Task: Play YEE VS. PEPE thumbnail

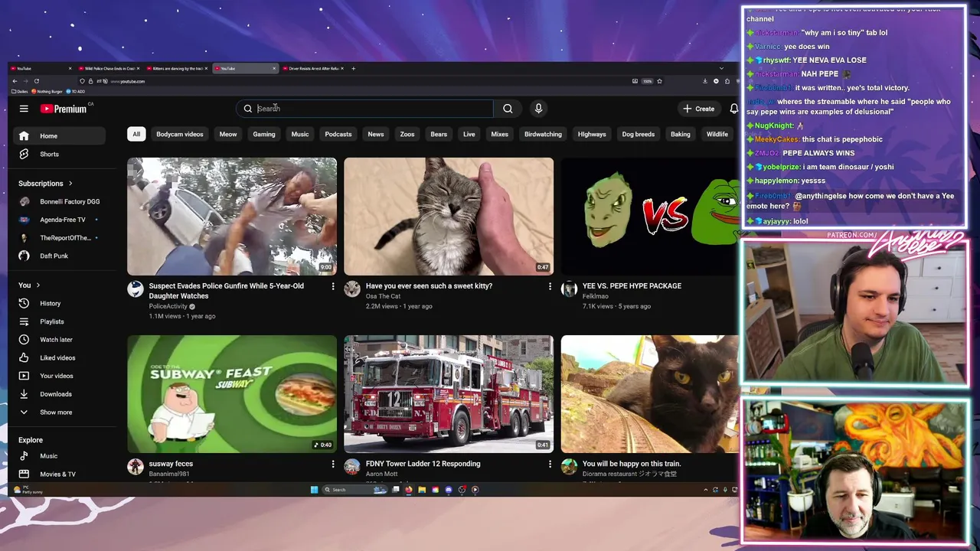Action: point(649,217)
